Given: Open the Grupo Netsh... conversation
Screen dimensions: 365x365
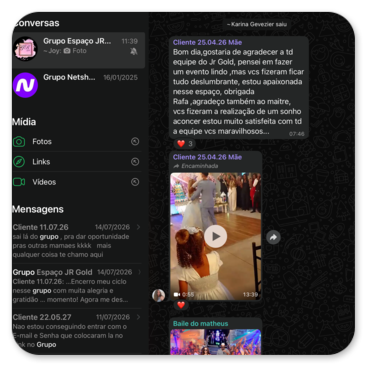Looking at the screenshot, I should tap(79, 85).
